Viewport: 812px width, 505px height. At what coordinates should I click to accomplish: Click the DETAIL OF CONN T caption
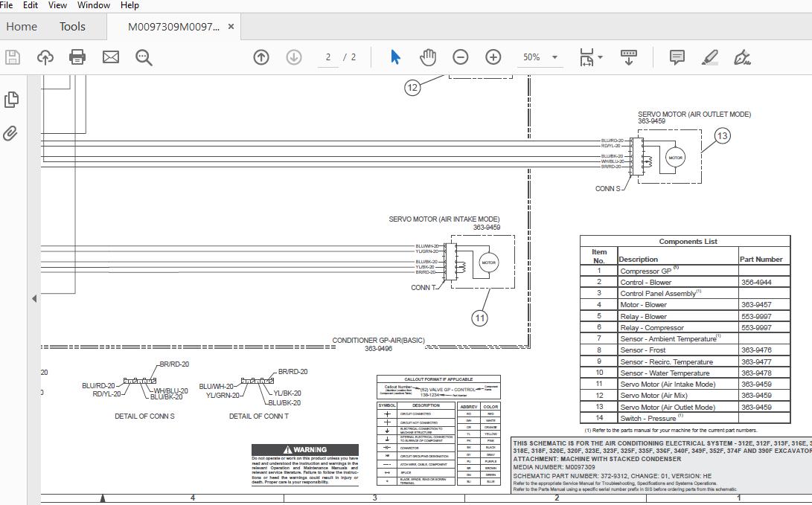point(259,416)
